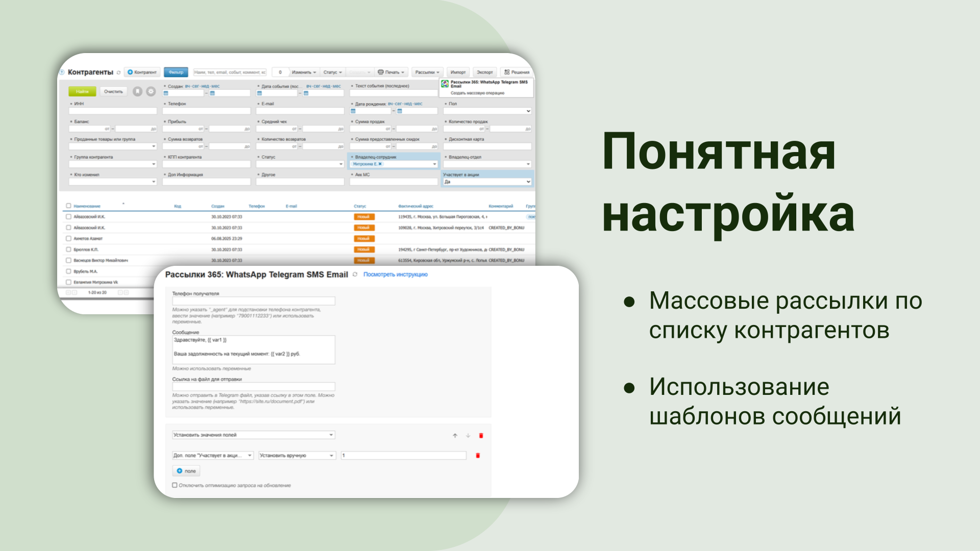Tick checkbox for Ахметов Азамат row
The image size is (980, 551).
pos(68,238)
